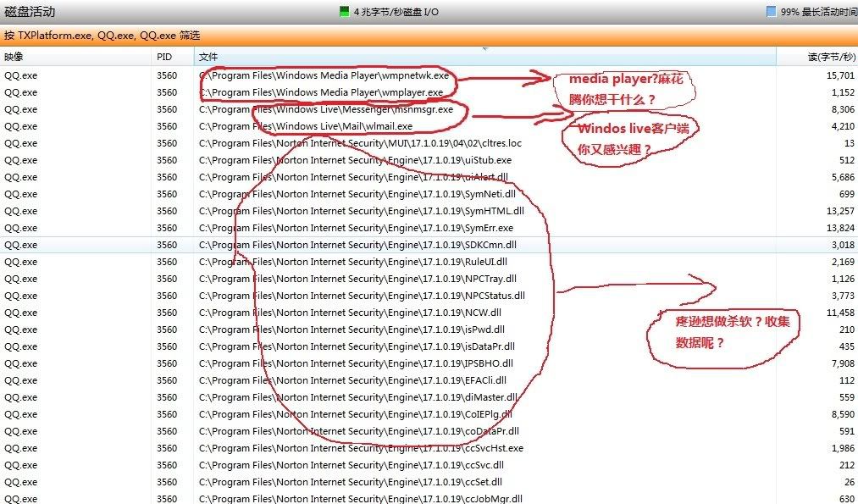Select the ccSvc.dll file path
The height and width of the screenshot is (504, 858).
point(352,466)
